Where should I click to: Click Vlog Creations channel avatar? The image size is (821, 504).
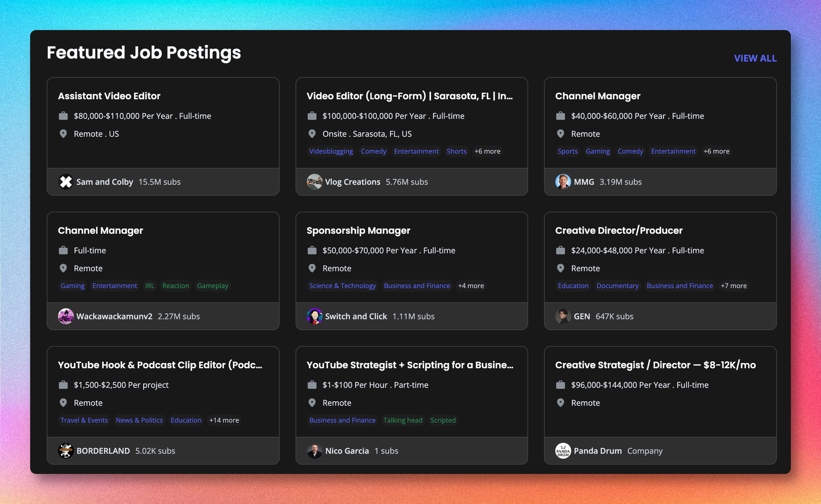coord(314,182)
